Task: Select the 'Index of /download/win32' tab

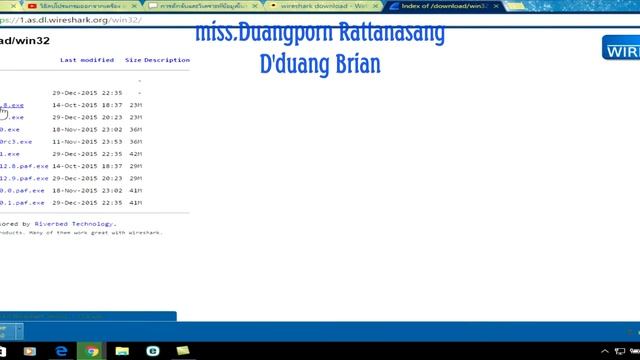Action: click(444, 6)
